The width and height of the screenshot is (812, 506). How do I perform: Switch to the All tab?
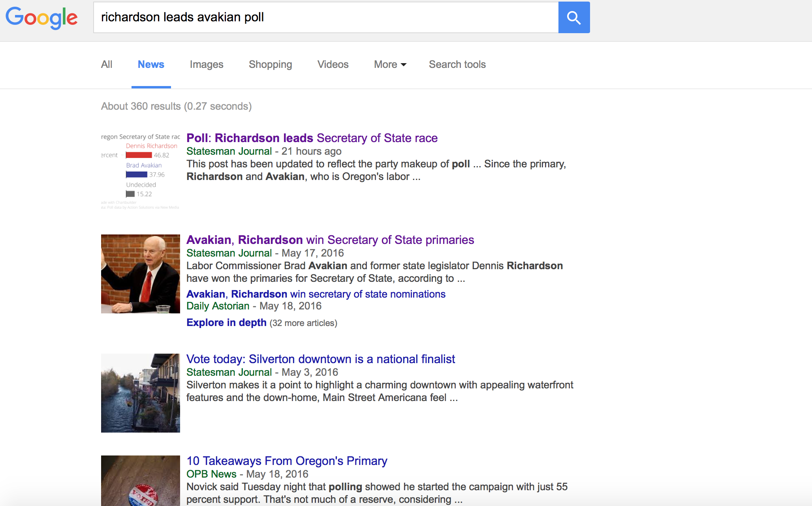[107, 64]
